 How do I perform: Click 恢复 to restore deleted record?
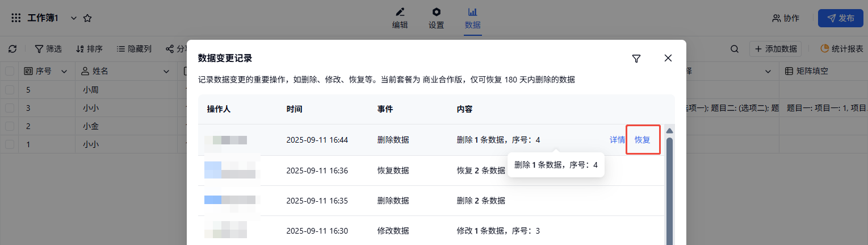coord(643,139)
